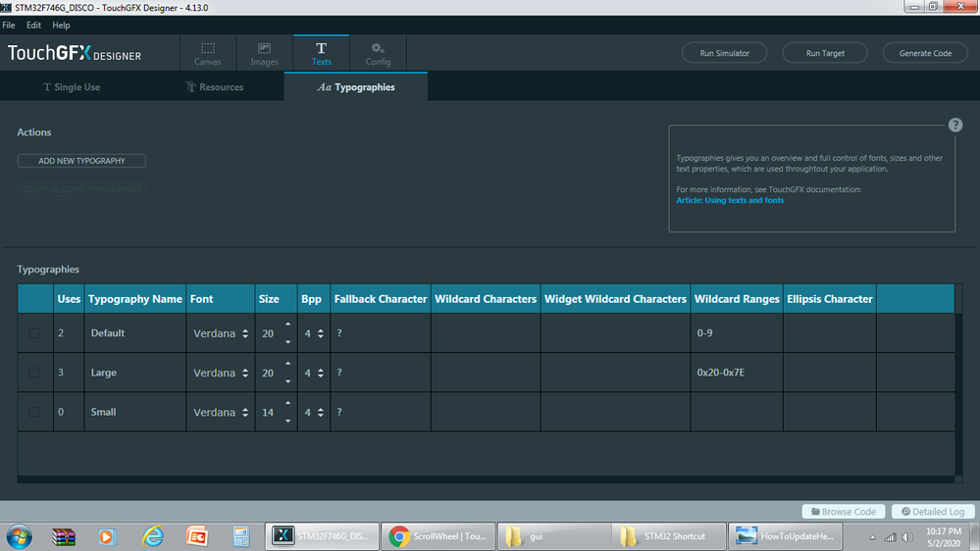Open Bpp dropdown for Default row

[314, 333]
